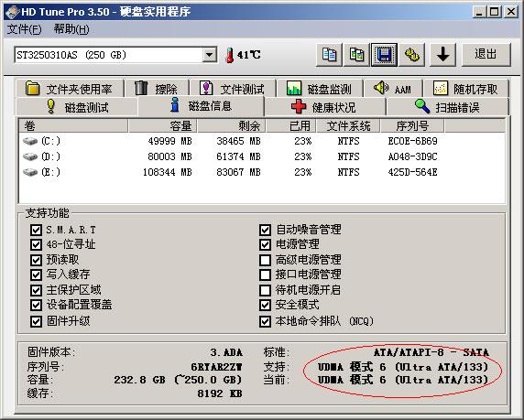Expand the ST3250310AS drive dropdown

pyautogui.click(x=209, y=54)
